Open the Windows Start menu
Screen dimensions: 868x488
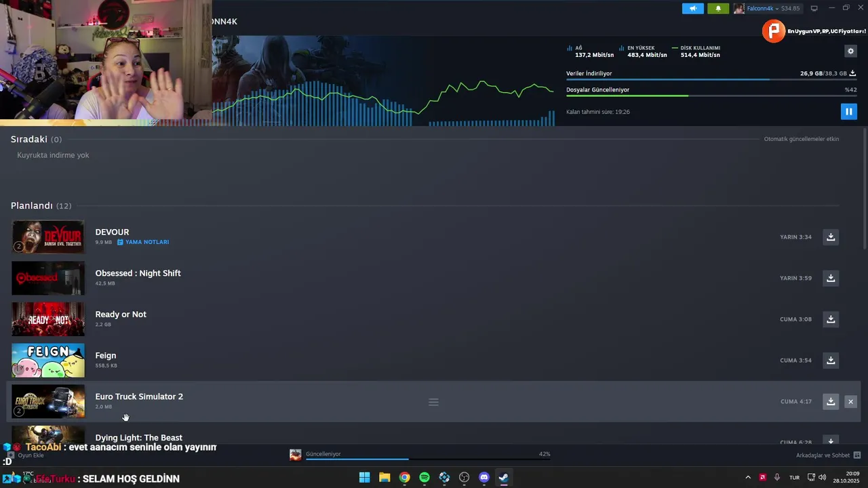tap(364, 477)
